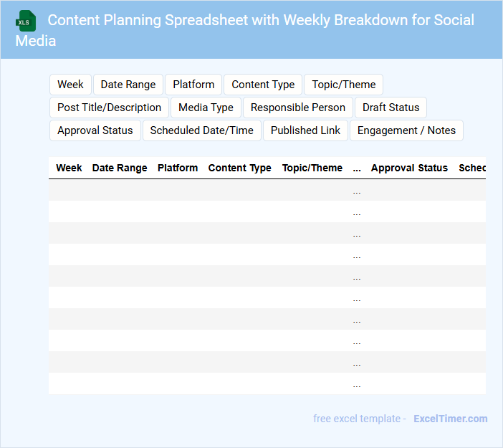Choose the Content Type tag
Viewport: 503px width, 448px height.
pos(263,85)
